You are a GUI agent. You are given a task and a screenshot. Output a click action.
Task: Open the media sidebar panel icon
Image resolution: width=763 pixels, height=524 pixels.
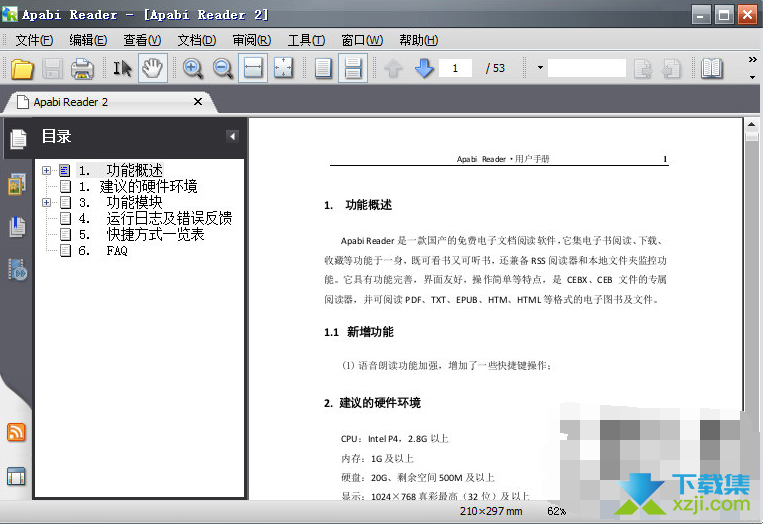pos(17,270)
